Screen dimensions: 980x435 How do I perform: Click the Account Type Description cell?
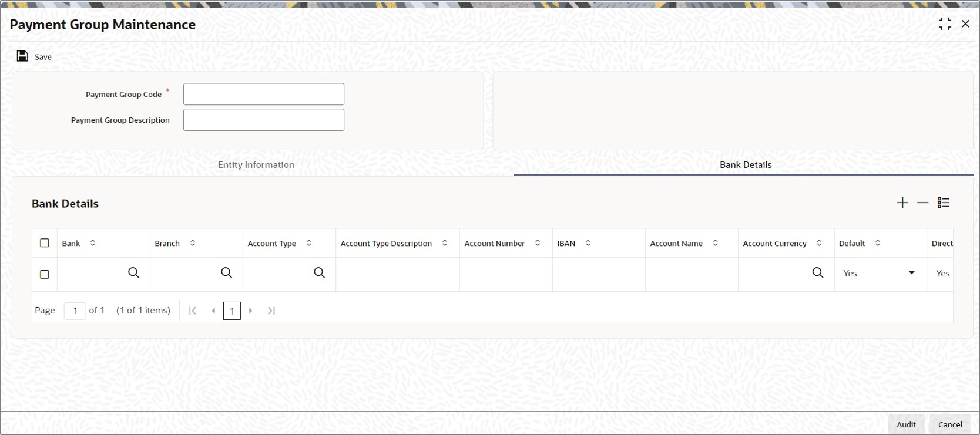[398, 274]
